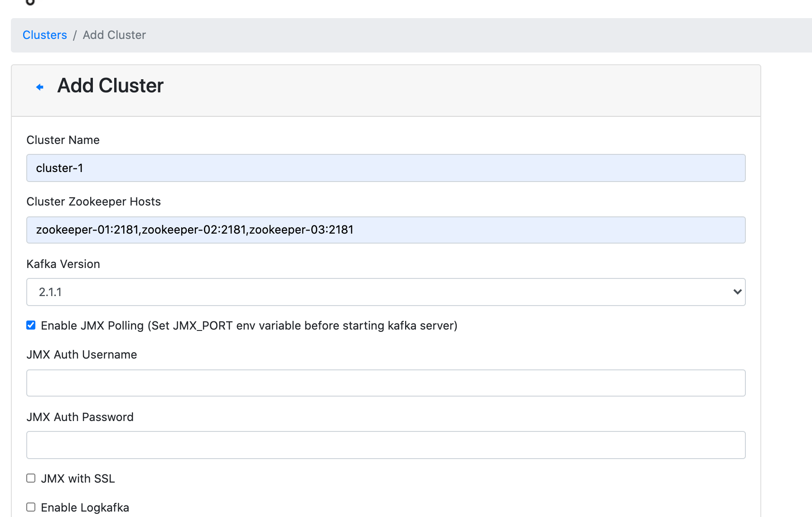
Task: Enable the JMX with SSL option
Action: coord(30,478)
